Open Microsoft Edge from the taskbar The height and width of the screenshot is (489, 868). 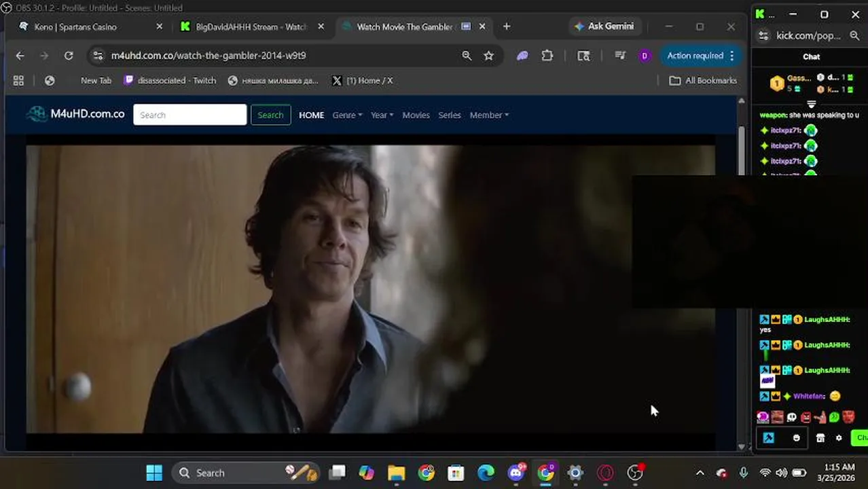click(486, 473)
